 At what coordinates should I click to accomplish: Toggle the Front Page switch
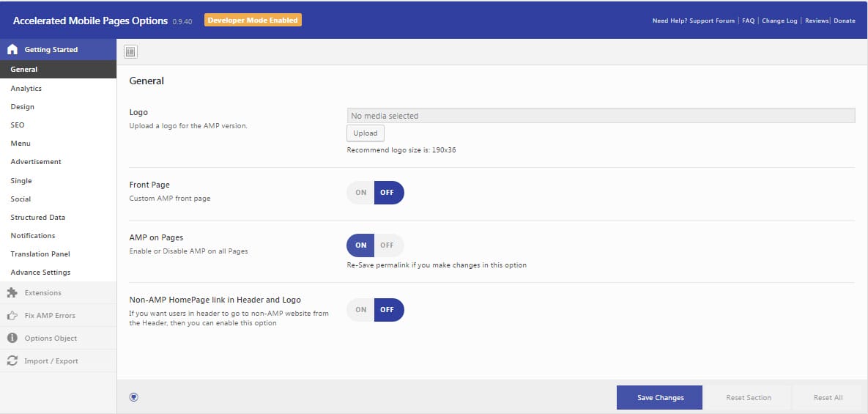tap(375, 193)
